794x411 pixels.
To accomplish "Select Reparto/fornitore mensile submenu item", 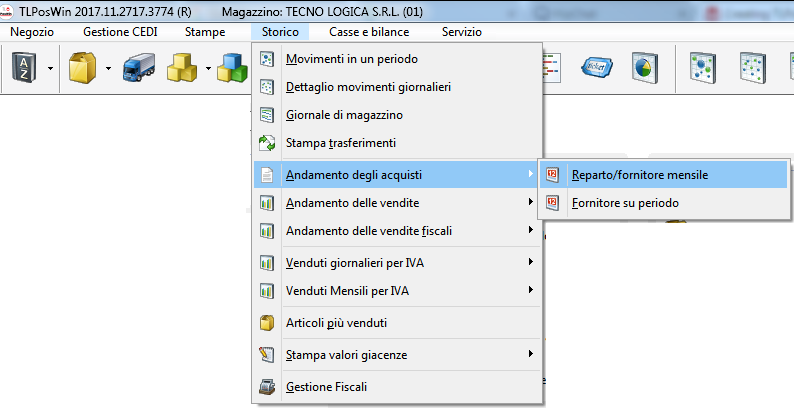I will [663, 175].
